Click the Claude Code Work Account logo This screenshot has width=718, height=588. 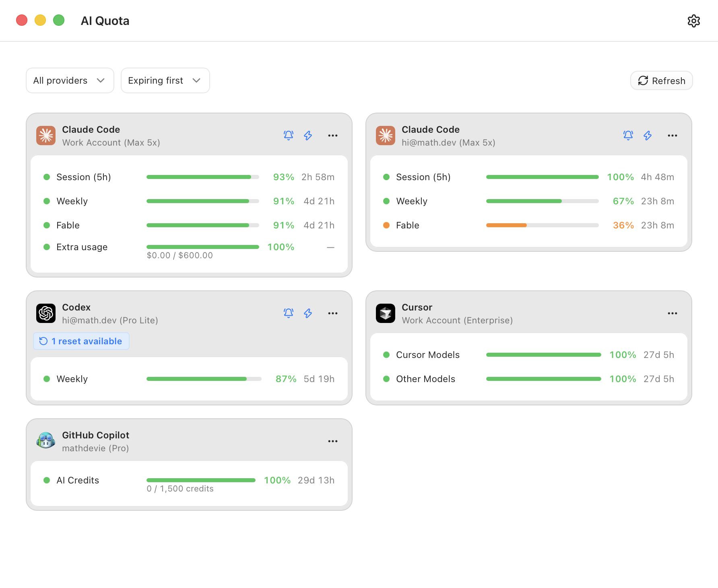pos(46,136)
